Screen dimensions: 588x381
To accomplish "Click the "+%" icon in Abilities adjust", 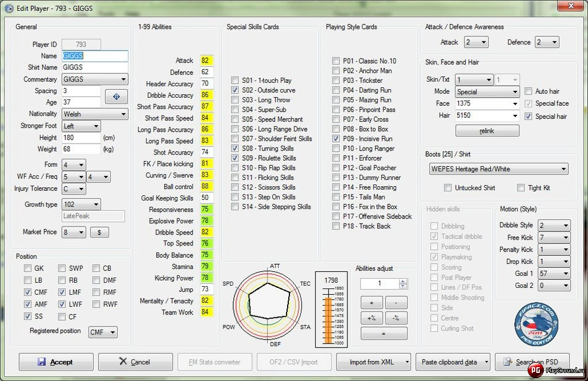I will click(x=372, y=318).
